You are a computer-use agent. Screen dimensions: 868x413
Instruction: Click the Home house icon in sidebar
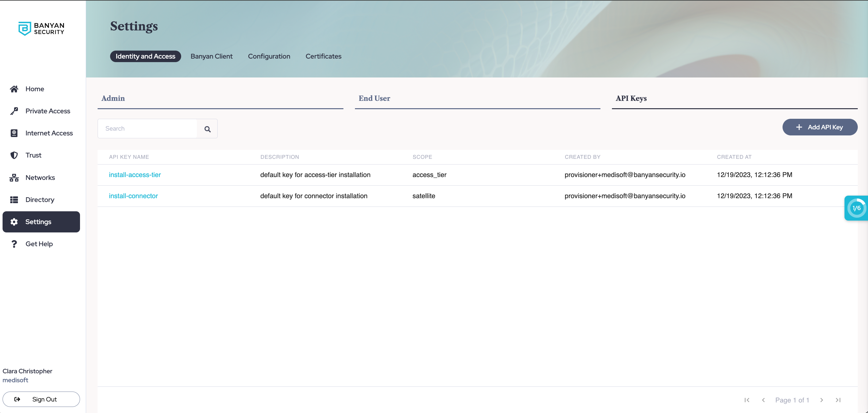point(14,89)
